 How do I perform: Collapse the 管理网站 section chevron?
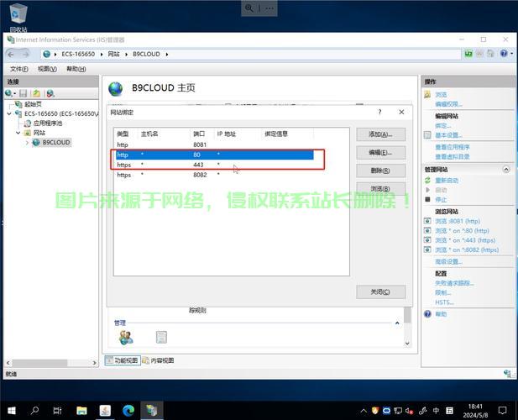505,169
